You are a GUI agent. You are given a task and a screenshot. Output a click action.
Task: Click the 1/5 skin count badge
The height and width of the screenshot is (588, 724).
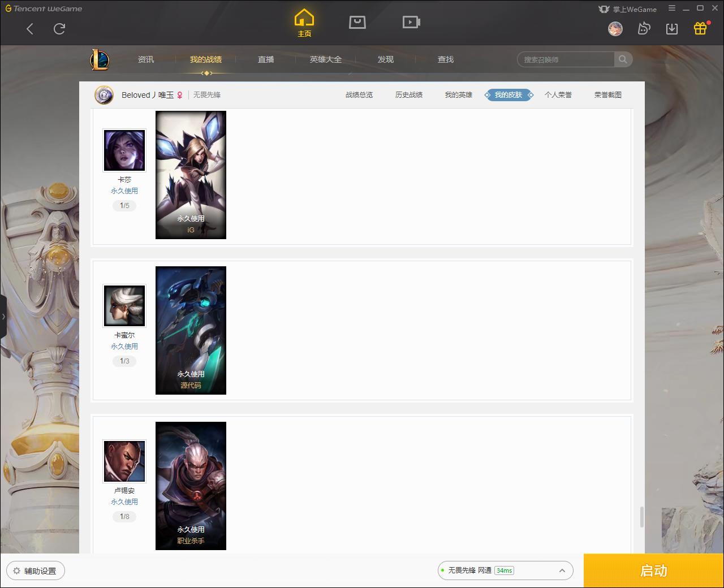pyautogui.click(x=124, y=206)
